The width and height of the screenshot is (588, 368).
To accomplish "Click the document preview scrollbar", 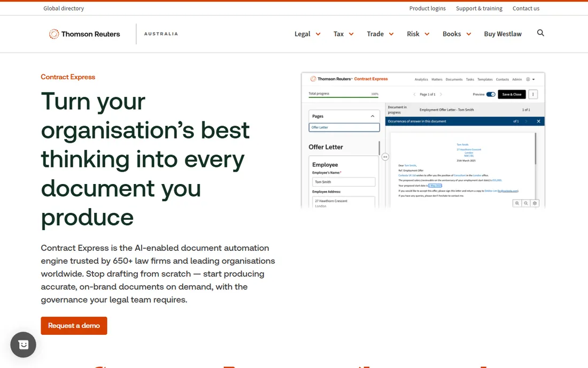I will coord(536,149).
